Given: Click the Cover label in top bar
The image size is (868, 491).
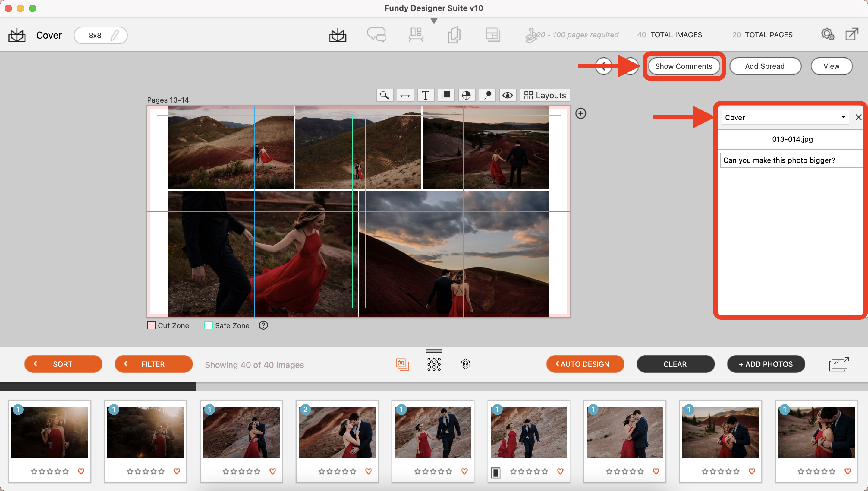Looking at the screenshot, I should click(x=49, y=35).
